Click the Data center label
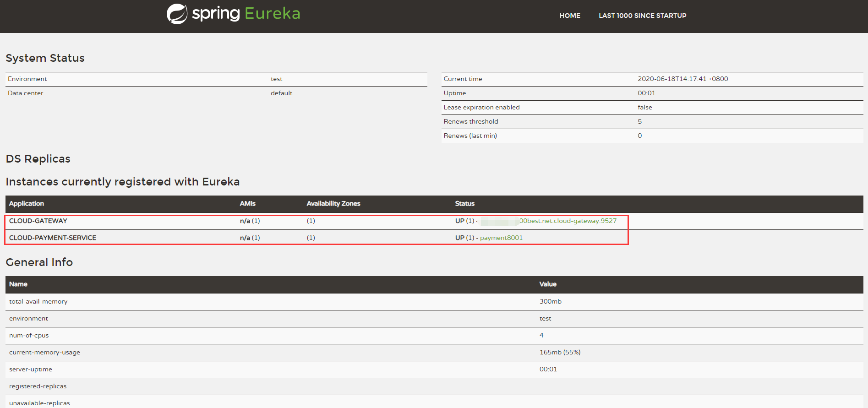This screenshot has height=408, width=868. [26, 93]
